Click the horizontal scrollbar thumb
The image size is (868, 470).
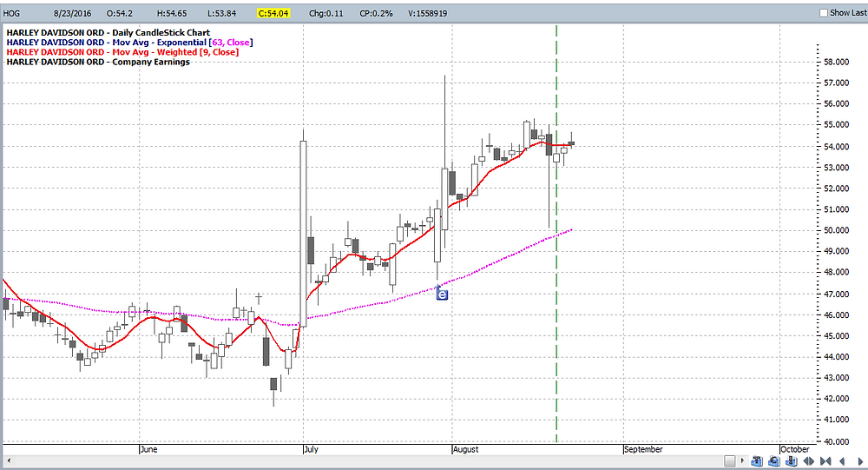[x=730, y=461]
